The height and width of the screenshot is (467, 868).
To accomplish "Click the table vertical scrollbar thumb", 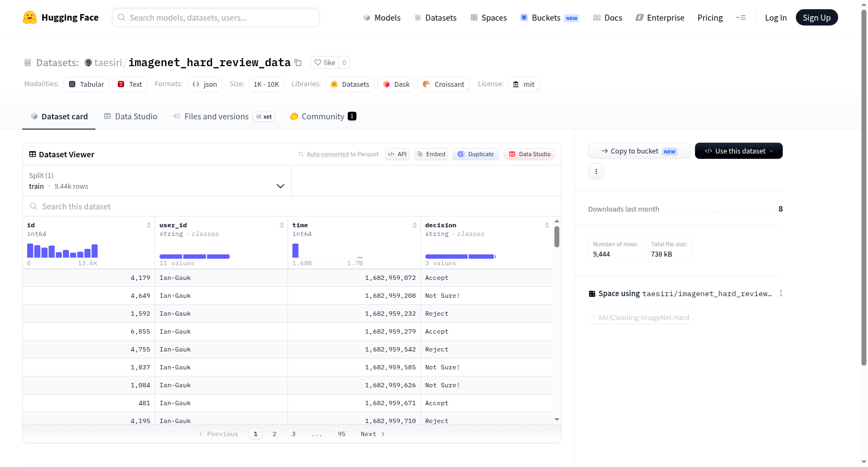I will 557,237.
